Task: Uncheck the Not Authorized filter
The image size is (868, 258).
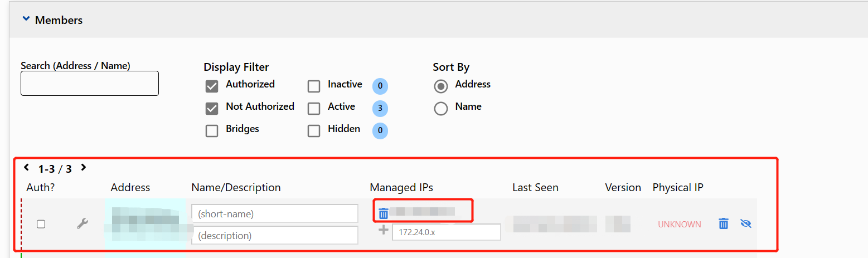Action: point(212,109)
